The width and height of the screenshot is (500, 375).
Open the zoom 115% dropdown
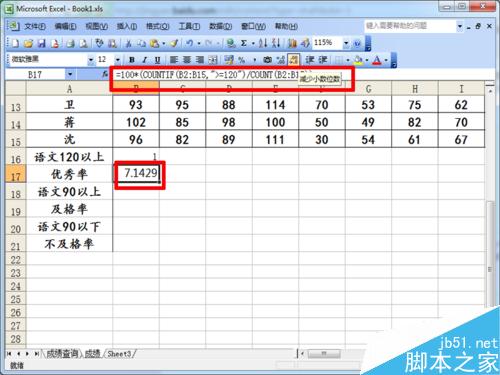click(346, 43)
